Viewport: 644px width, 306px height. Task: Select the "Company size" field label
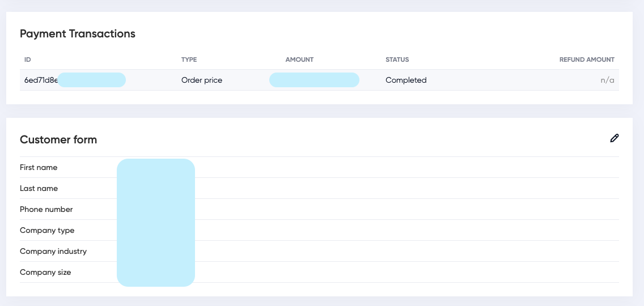point(45,272)
